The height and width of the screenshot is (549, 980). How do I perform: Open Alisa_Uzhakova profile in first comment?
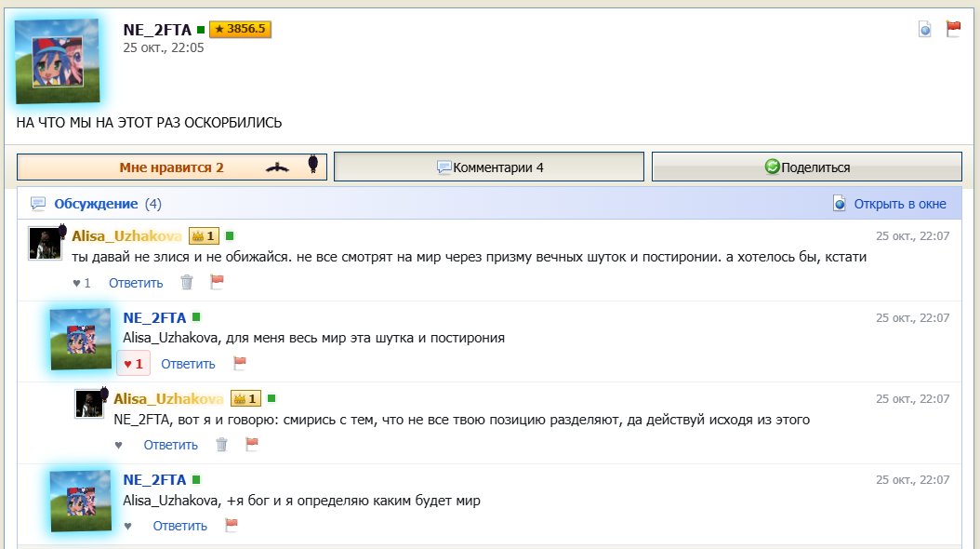(126, 235)
